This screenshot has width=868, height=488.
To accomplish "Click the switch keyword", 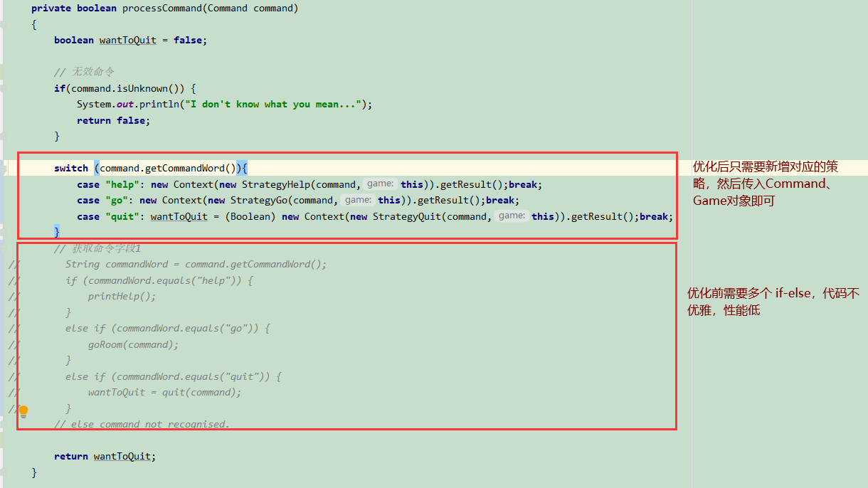I will (71, 169).
